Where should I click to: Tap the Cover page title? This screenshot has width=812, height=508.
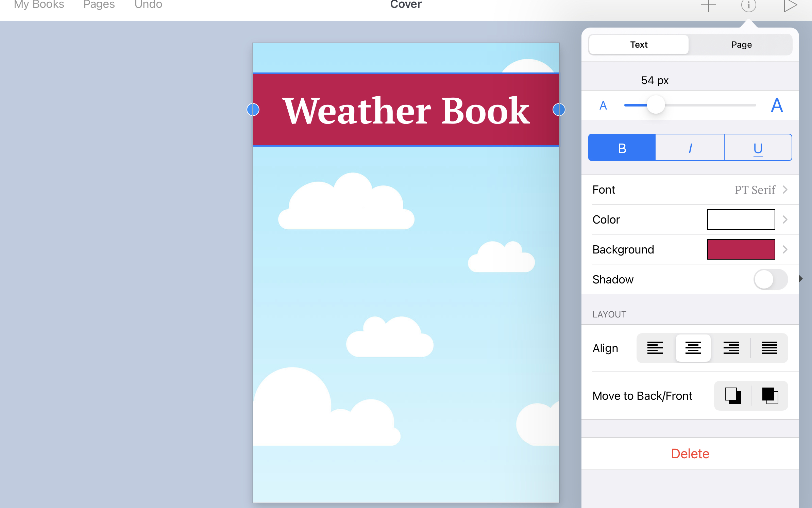[x=406, y=5]
